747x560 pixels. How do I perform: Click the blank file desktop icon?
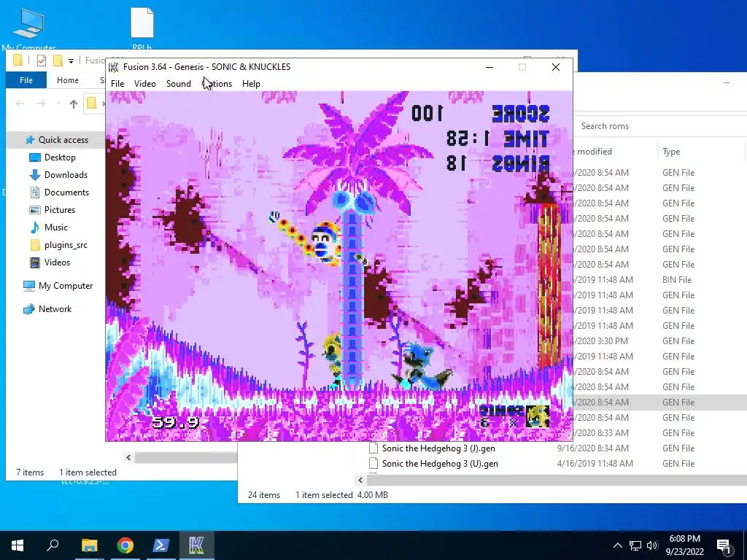[142, 28]
